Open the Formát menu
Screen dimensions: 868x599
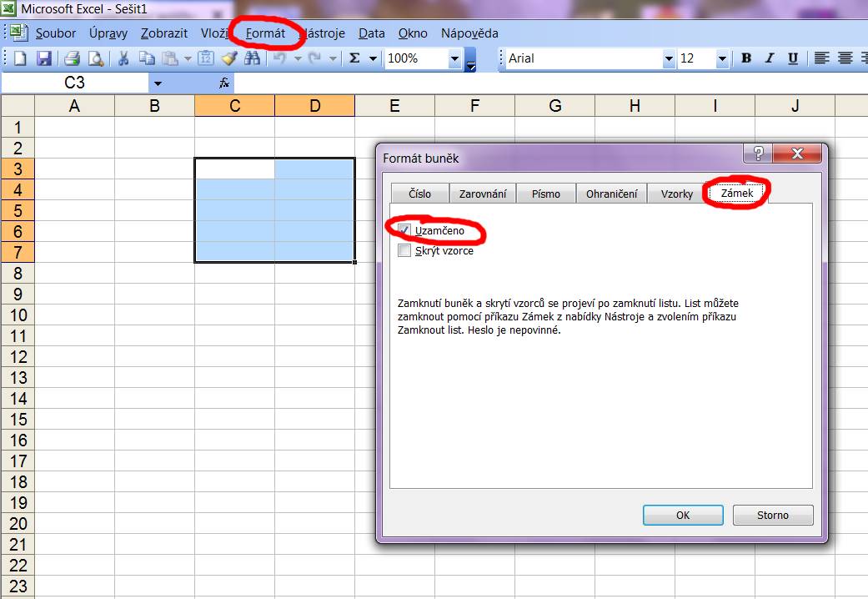tap(265, 33)
